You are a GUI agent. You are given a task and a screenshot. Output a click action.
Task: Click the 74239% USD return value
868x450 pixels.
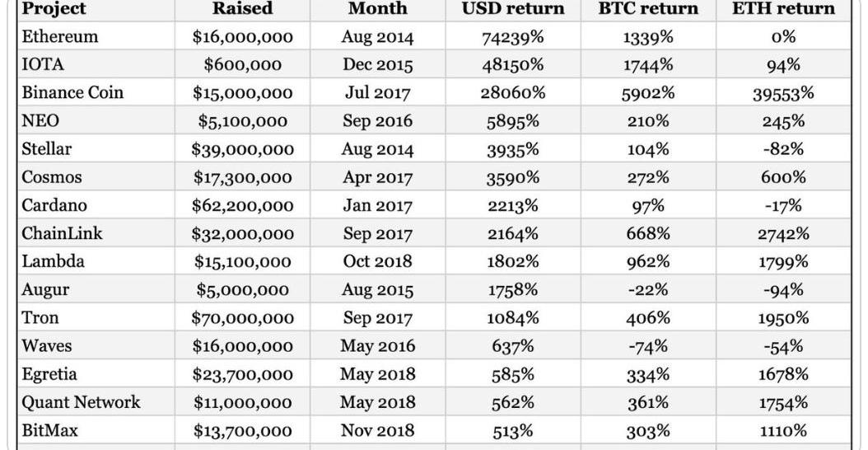511,37
